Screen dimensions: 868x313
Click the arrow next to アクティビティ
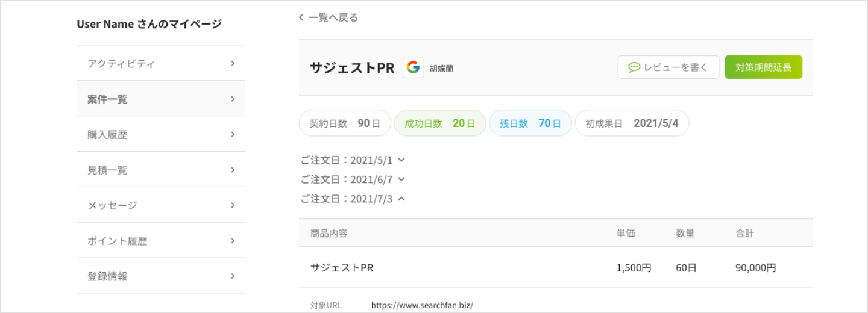(x=233, y=63)
